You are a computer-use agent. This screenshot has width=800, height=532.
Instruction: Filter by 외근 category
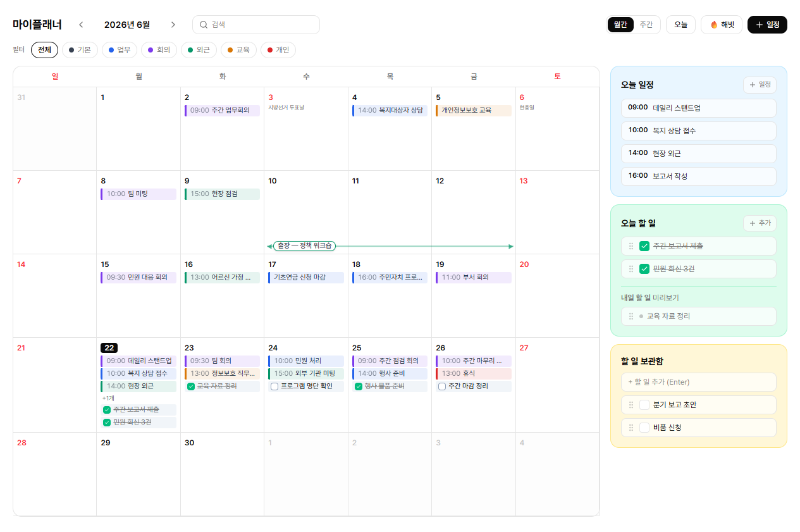199,50
